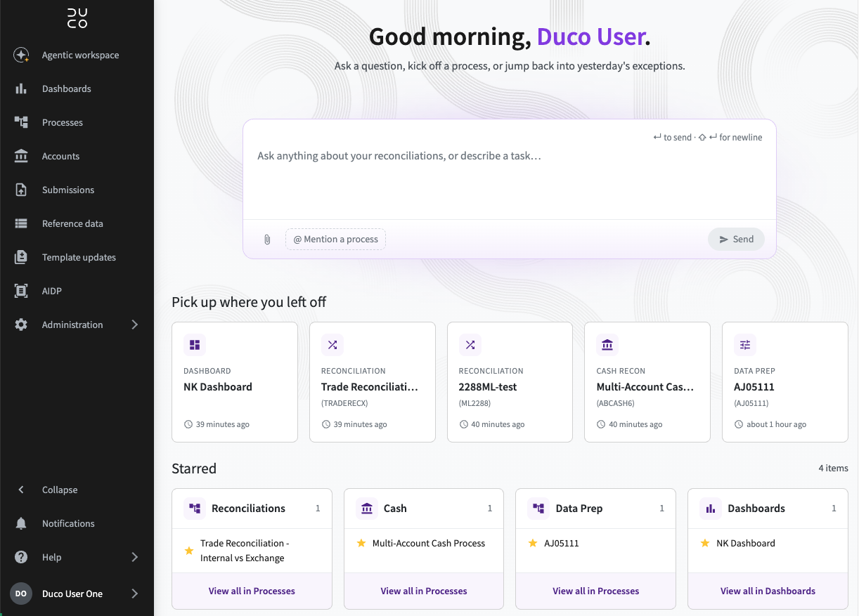This screenshot has width=859, height=616.
Task: Click the Duco logo in the sidebar
Action: [77, 18]
